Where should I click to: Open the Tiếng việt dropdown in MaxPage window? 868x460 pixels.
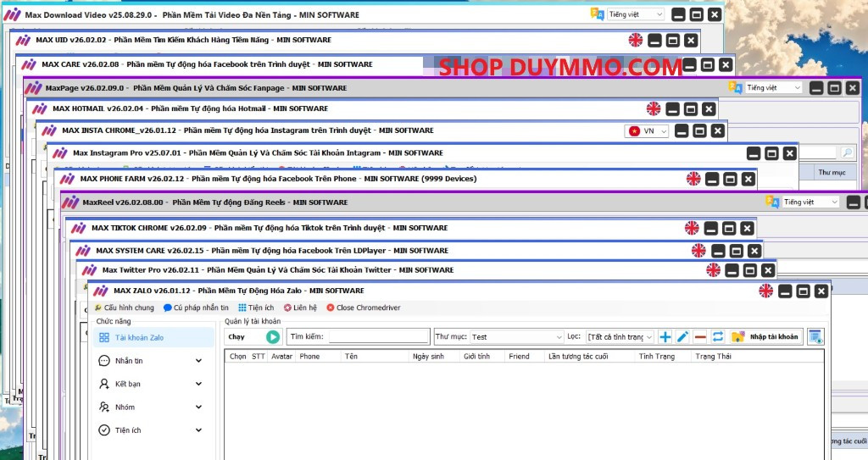(773, 87)
